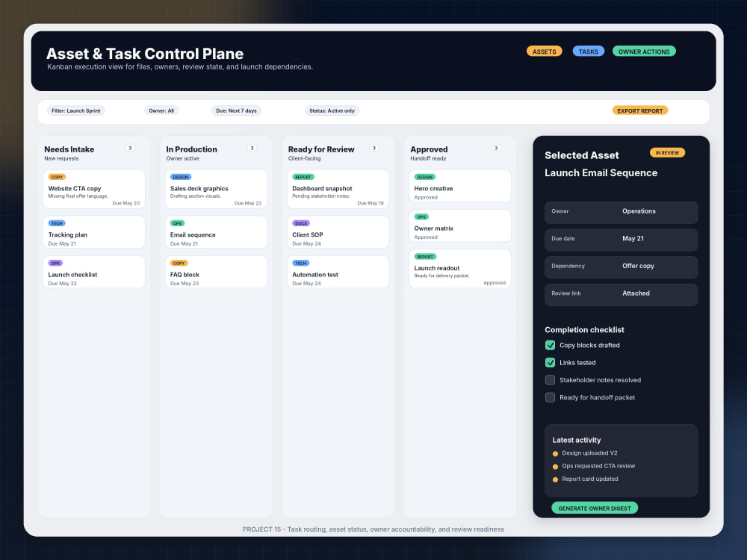The width and height of the screenshot is (747, 560).
Task: Switch to the TASKS tab pill
Action: pyautogui.click(x=588, y=52)
